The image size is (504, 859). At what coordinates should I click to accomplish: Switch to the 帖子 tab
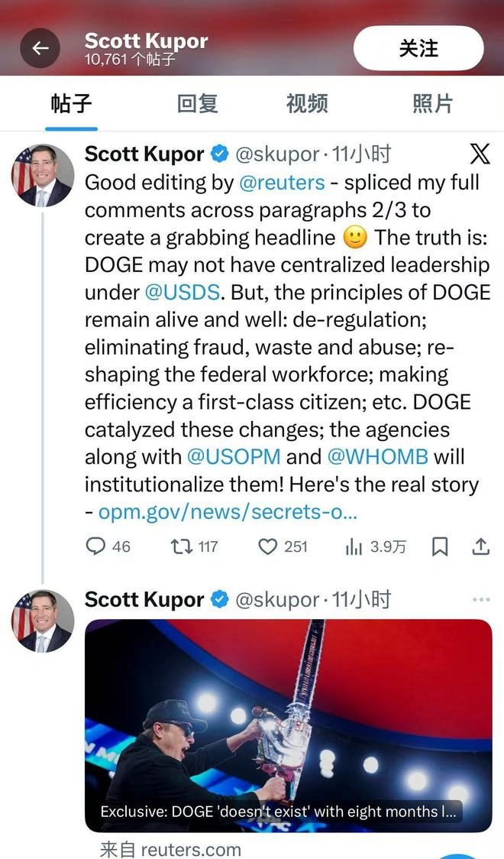click(72, 104)
